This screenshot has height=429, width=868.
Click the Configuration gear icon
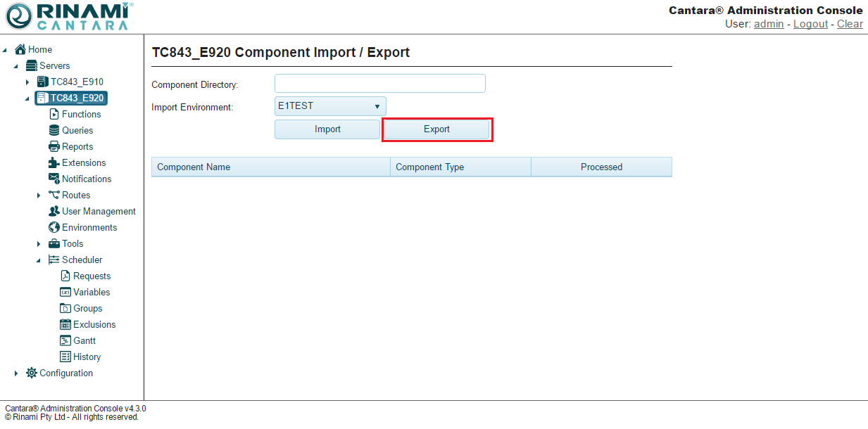tap(32, 373)
